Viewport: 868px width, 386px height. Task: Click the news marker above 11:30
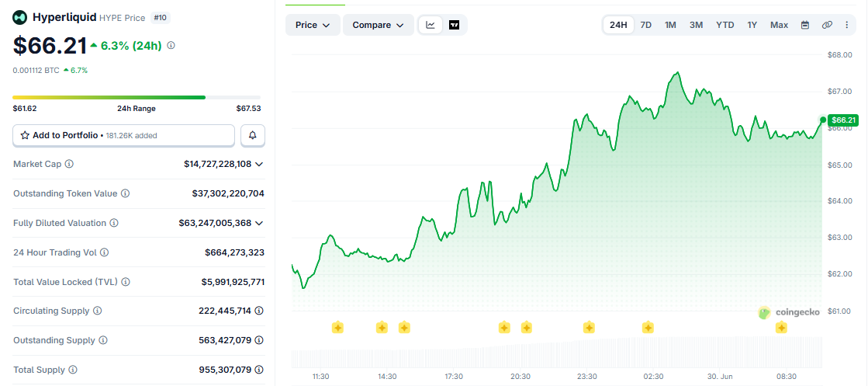click(337, 328)
